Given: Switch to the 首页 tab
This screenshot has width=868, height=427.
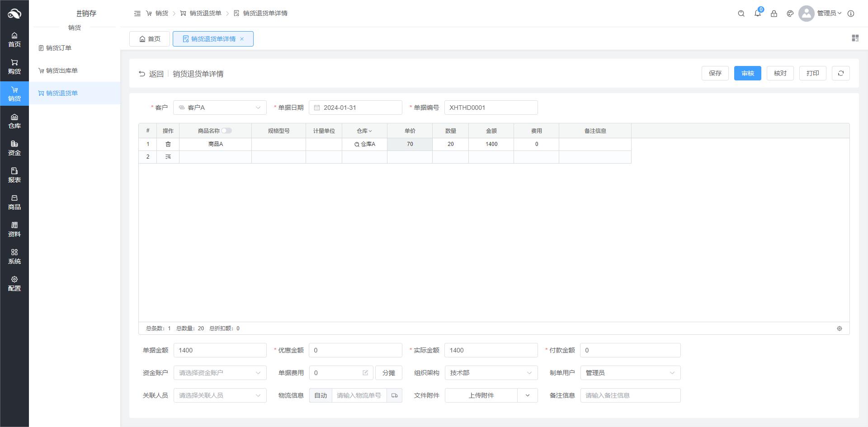Looking at the screenshot, I should (150, 39).
